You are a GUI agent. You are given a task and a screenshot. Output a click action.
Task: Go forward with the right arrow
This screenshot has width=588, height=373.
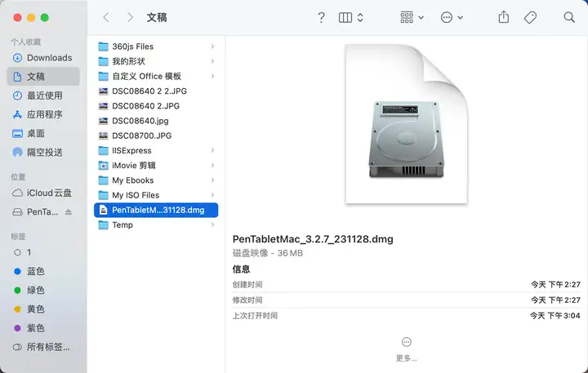coord(130,17)
